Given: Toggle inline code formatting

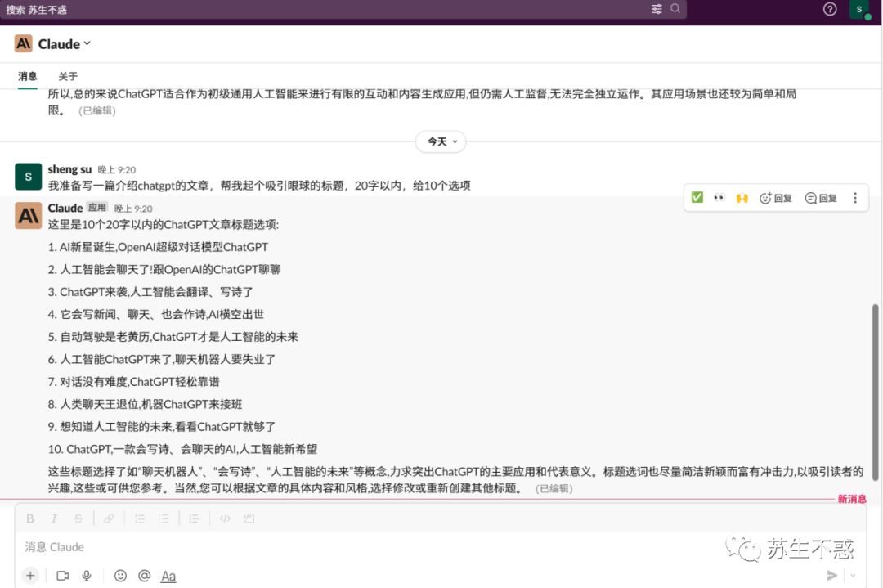Looking at the screenshot, I should coord(225,518).
